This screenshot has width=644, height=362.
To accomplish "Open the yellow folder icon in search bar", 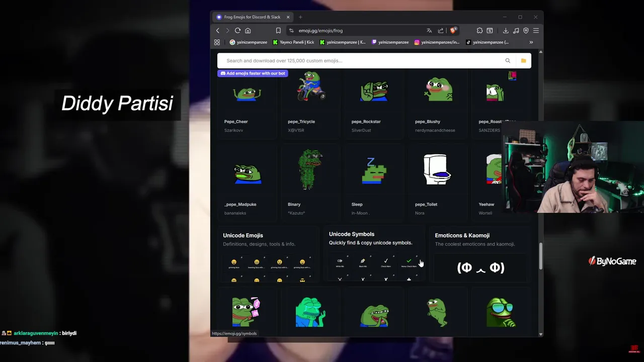I will point(523,61).
